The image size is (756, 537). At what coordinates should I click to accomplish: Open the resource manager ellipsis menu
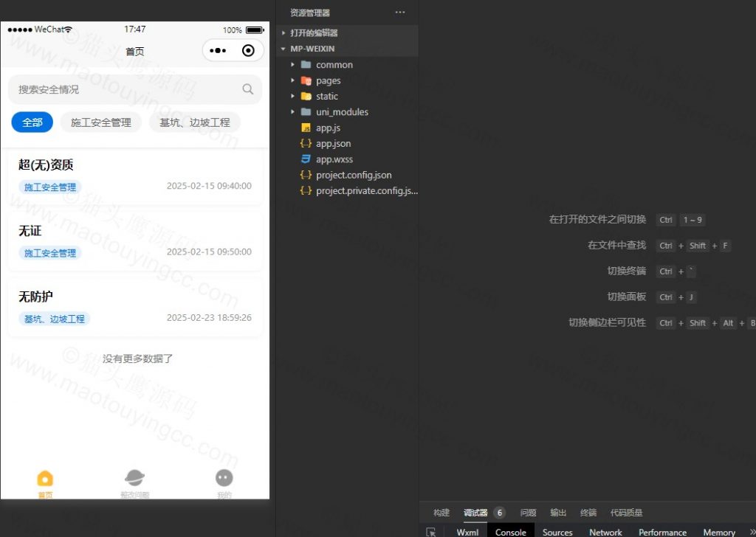(400, 13)
